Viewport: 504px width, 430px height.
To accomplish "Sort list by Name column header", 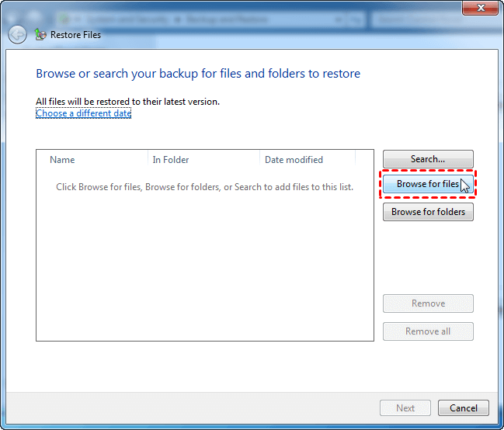I will [92, 160].
